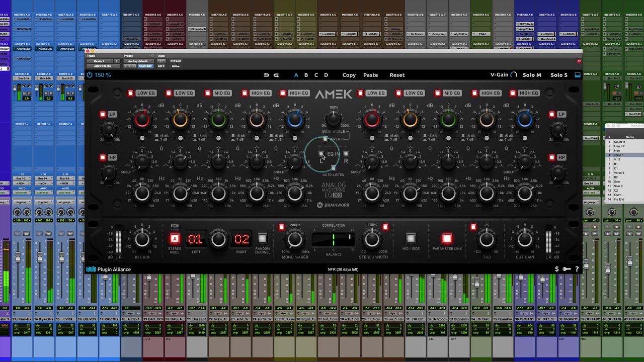
Task: Open the Master 1 track selector dropdown
Action: 100,61
